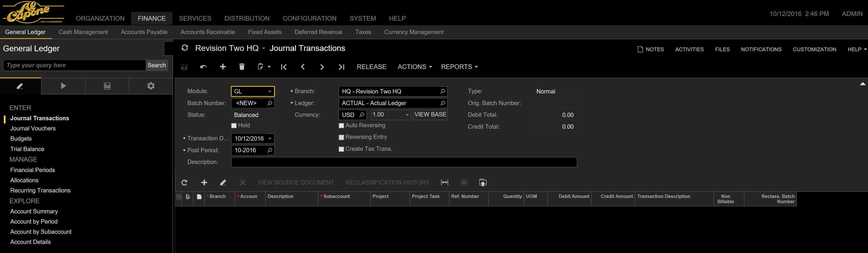Open Journal Vouchers link

click(x=33, y=128)
